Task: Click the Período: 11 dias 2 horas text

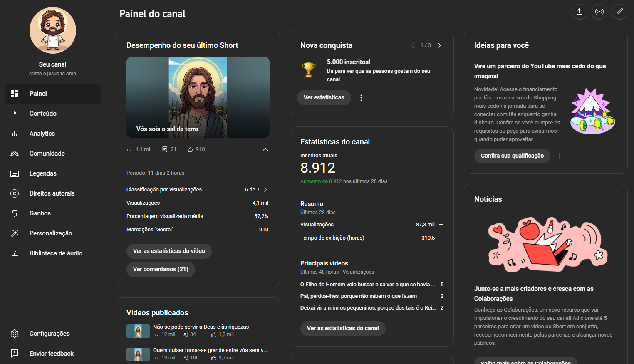Action: pos(156,173)
